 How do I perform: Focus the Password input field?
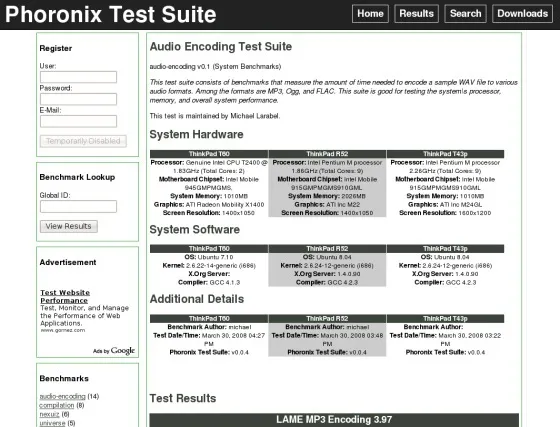[x=78, y=99]
